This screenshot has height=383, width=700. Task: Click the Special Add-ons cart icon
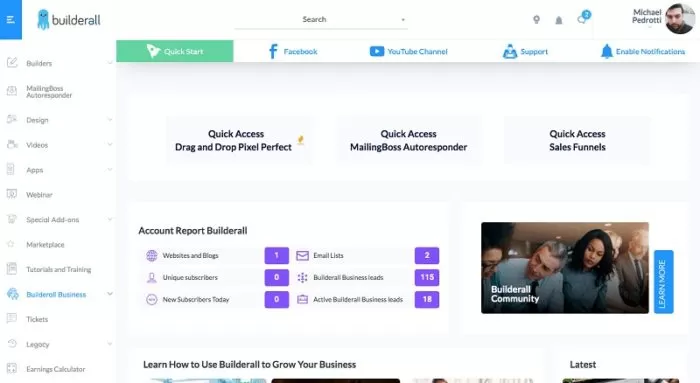tap(12, 219)
